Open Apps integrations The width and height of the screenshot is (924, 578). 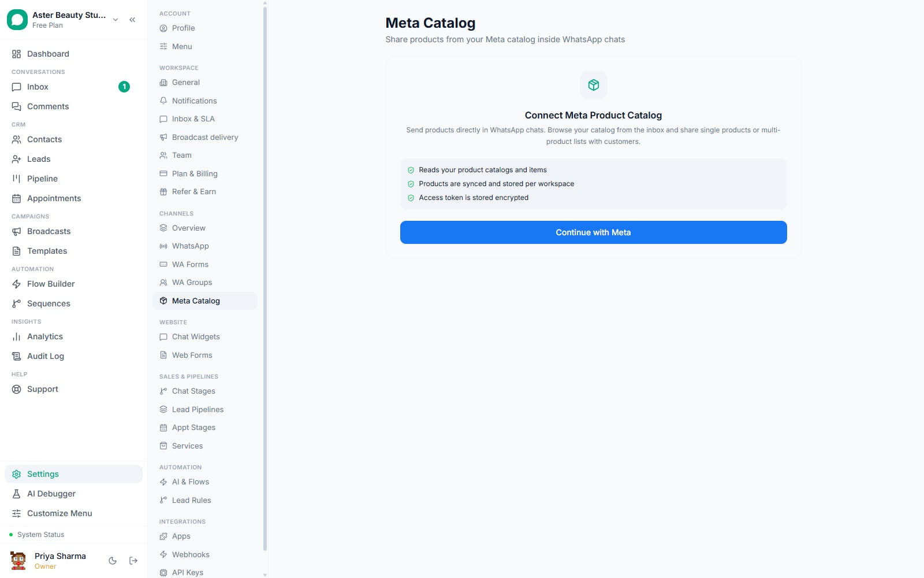coord(204,536)
